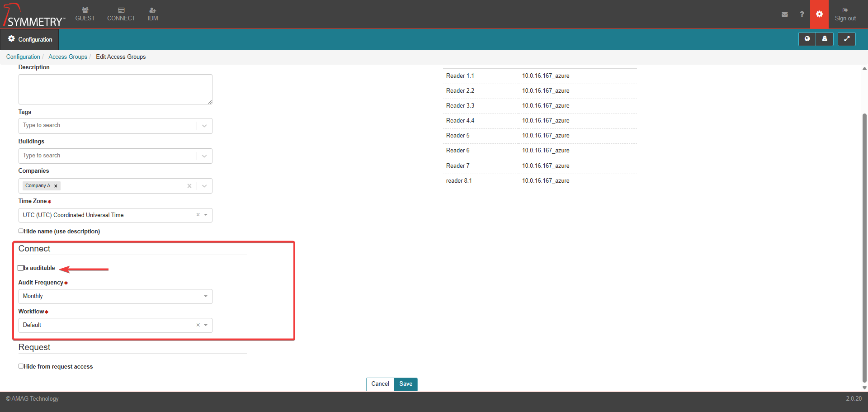Screen dimensions: 868x412
Task: Tick the Hide from request access checkbox
Action: 21,366
